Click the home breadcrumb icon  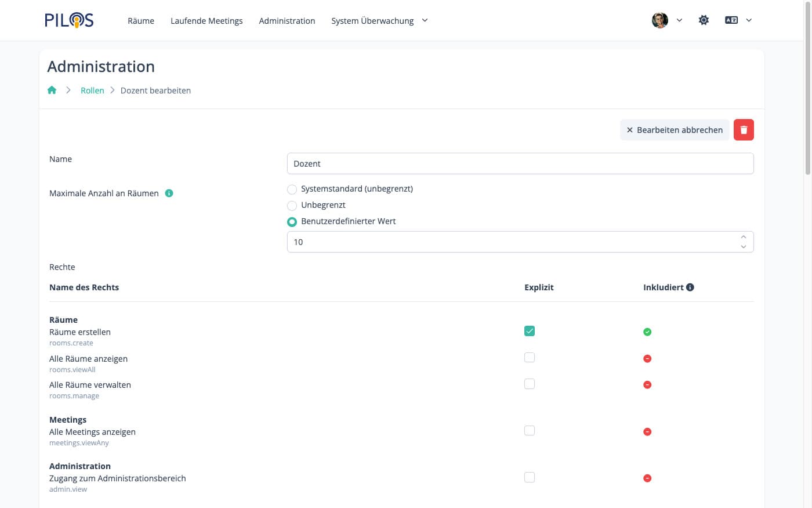pos(52,90)
